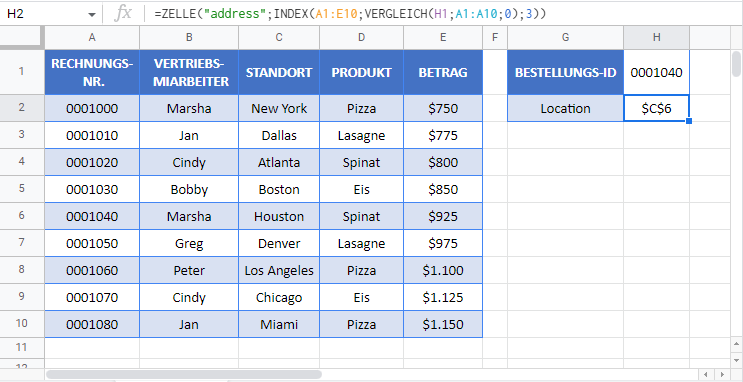This screenshot has width=743, height=382.
Task: Open the Name box dropdown arrow
Action: coord(91,15)
